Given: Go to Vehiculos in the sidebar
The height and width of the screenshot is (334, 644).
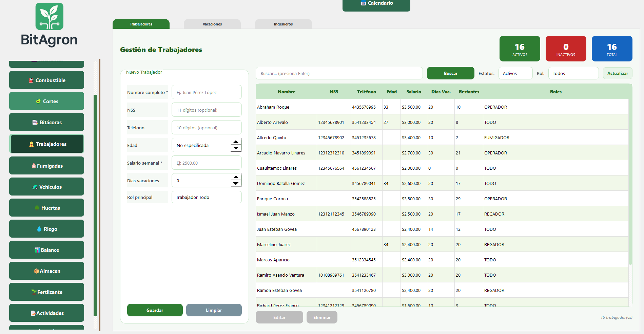Looking at the screenshot, I should click(46, 187).
